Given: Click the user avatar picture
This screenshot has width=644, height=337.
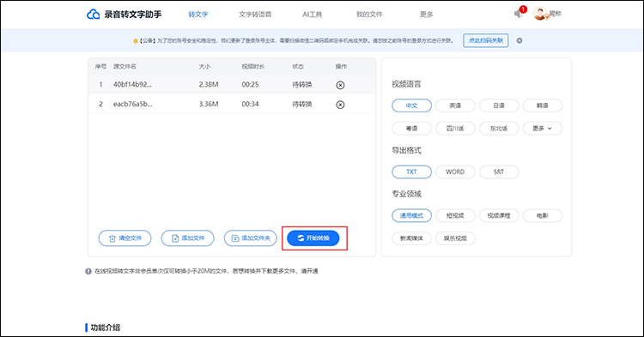Looking at the screenshot, I should [x=540, y=14].
